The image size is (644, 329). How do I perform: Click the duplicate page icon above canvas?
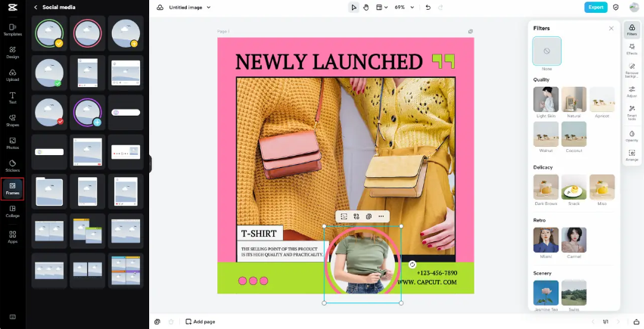point(470,32)
